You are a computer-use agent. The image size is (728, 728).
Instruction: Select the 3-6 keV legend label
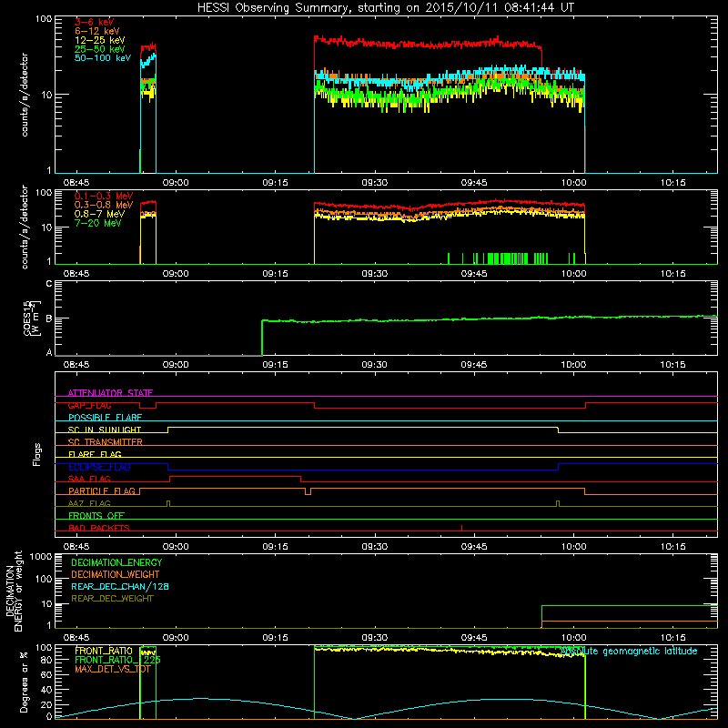coord(95,22)
